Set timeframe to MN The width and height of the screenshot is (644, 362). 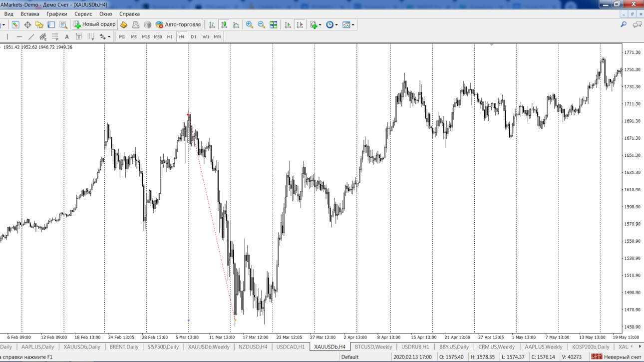click(x=217, y=36)
